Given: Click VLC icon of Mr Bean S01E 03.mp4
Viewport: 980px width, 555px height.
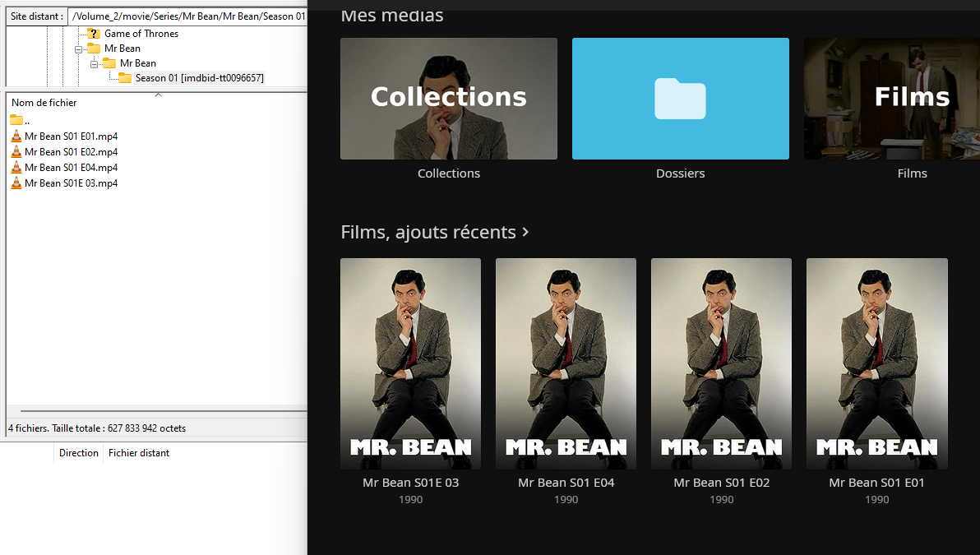Looking at the screenshot, I should pyautogui.click(x=16, y=183).
